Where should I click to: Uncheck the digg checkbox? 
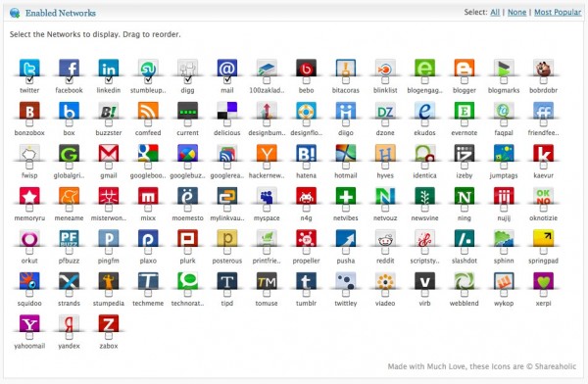pos(187,80)
